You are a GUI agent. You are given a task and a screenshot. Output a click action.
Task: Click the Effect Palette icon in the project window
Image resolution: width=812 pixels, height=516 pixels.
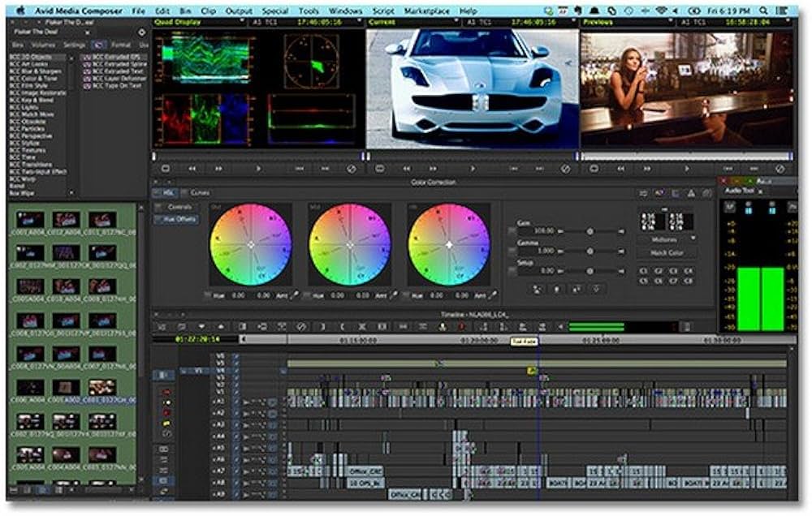pos(99,43)
